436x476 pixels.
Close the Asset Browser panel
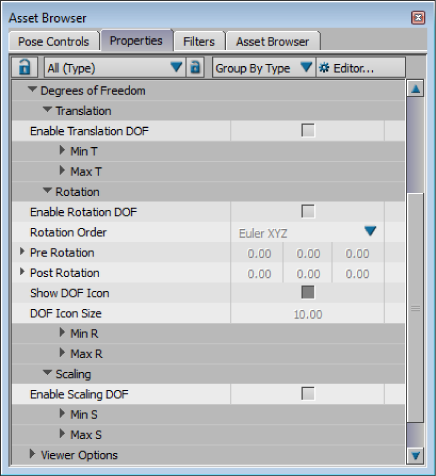[418, 17]
